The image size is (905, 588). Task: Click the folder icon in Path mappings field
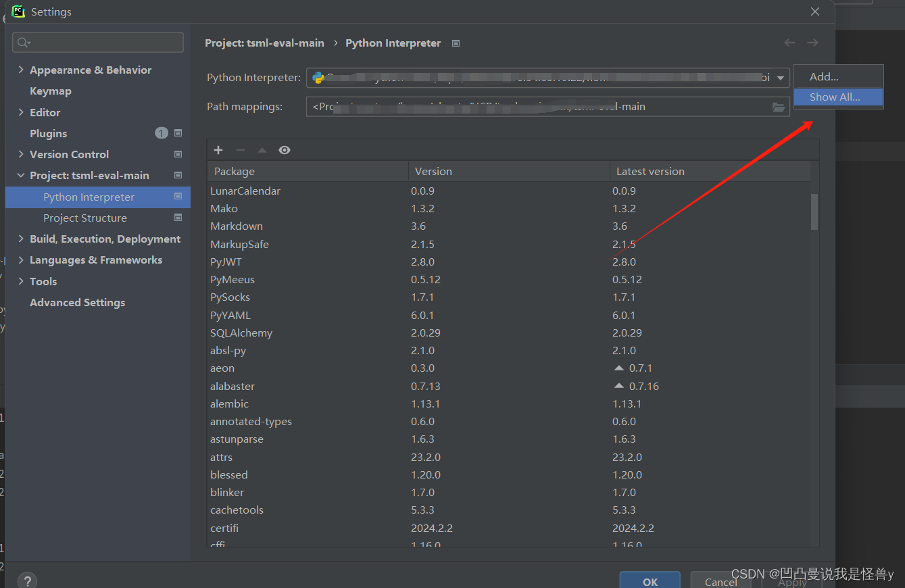779,107
